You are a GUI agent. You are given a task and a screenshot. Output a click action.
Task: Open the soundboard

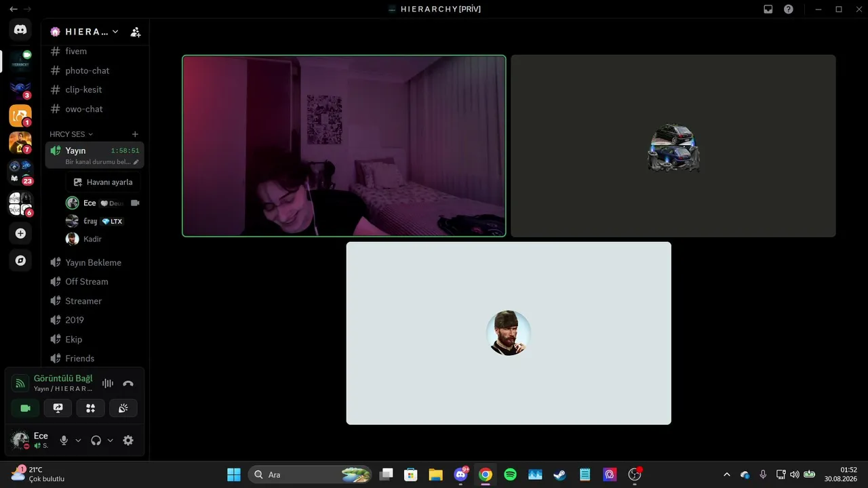[123, 408]
